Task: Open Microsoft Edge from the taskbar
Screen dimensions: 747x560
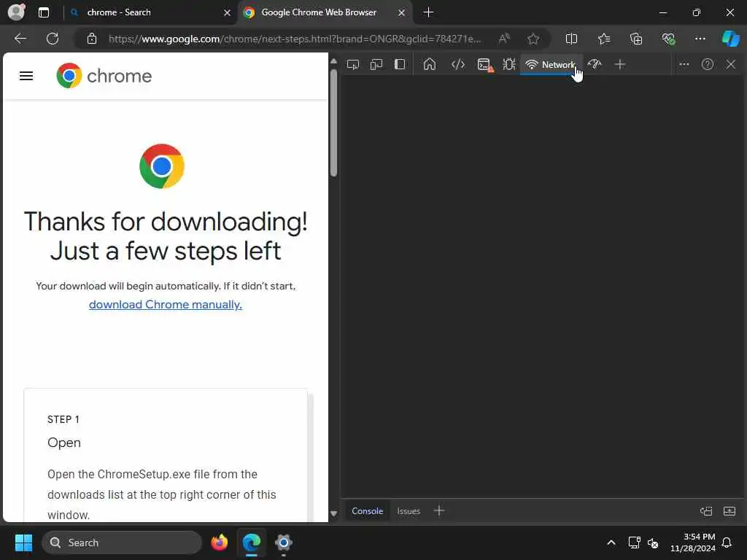Action: point(252,542)
